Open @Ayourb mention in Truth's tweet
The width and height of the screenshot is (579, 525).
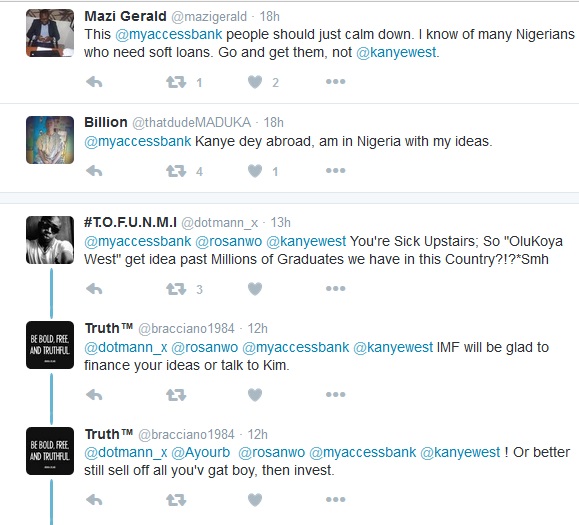pyautogui.click(x=201, y=452)
